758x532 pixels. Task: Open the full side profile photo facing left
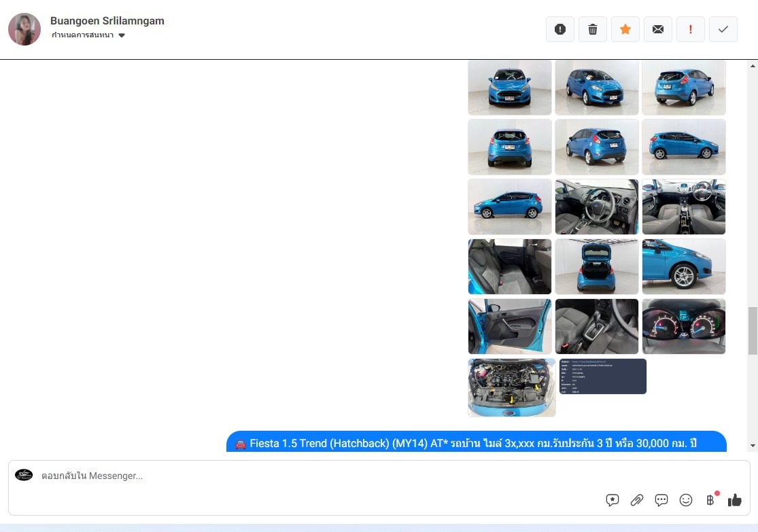click(509, 207)
